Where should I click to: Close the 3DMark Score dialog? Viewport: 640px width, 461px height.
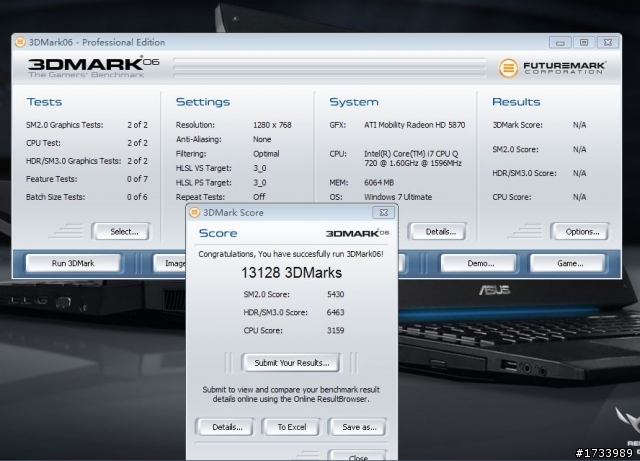384,212
